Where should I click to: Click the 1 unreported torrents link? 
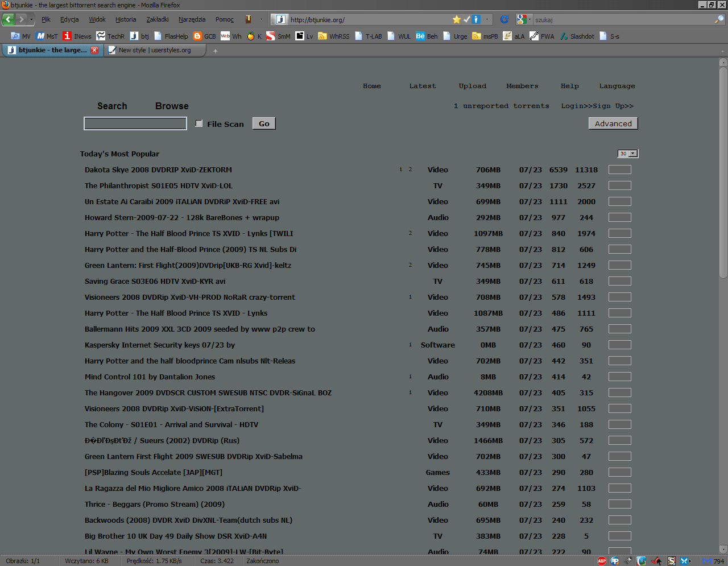click(501, 106)
